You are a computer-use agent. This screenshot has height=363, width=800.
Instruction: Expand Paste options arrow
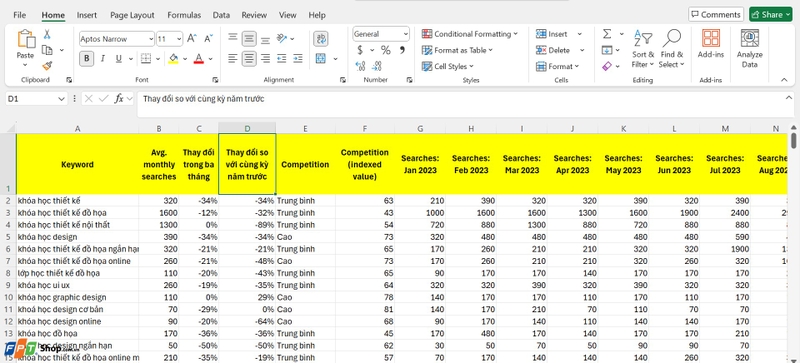(x=25, y=65)
